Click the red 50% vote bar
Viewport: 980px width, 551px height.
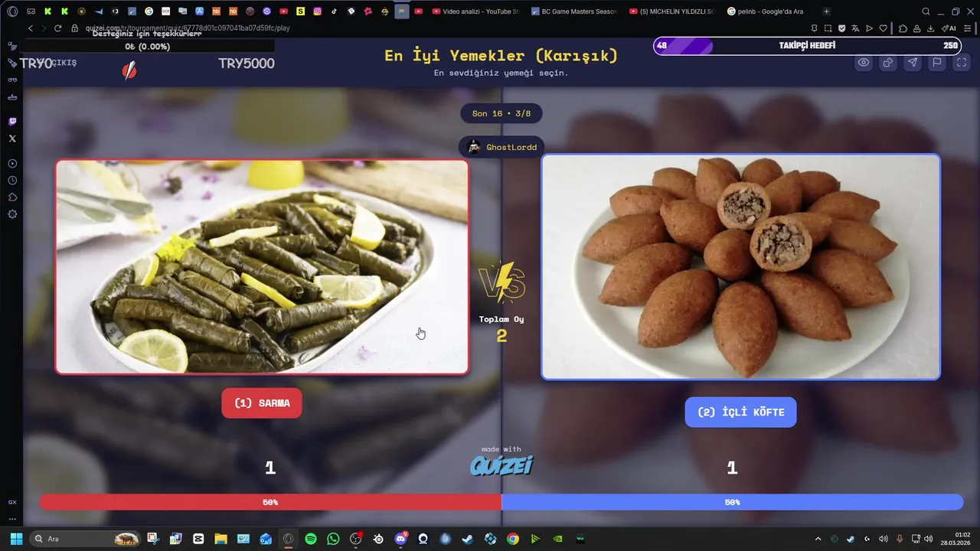tap(270, 502)
